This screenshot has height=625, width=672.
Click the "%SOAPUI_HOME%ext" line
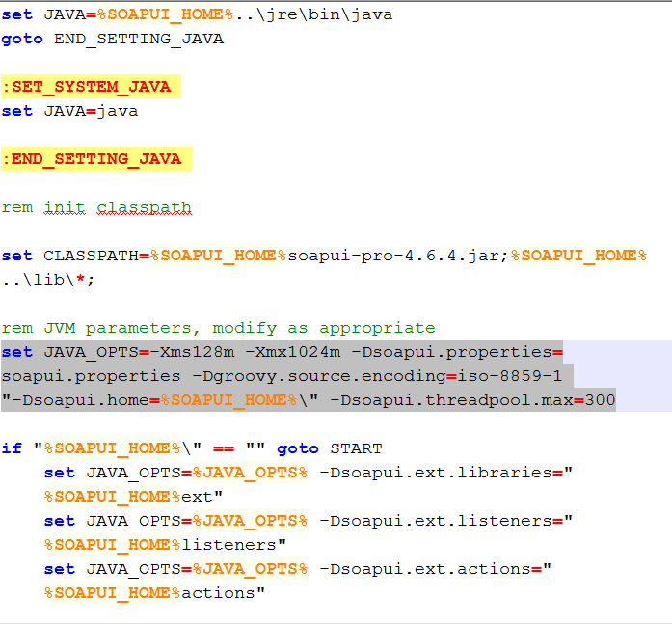point(133,497)
